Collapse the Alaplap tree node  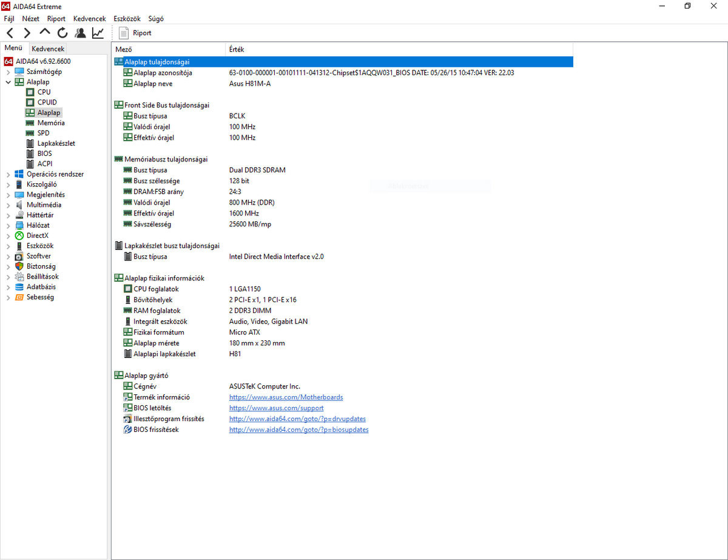[8, 82]
